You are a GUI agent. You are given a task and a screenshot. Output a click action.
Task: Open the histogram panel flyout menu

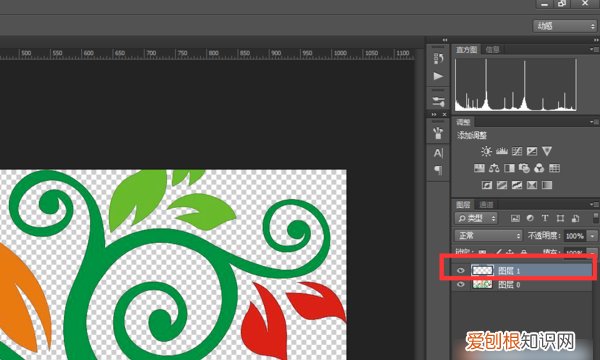coord(594,49)
